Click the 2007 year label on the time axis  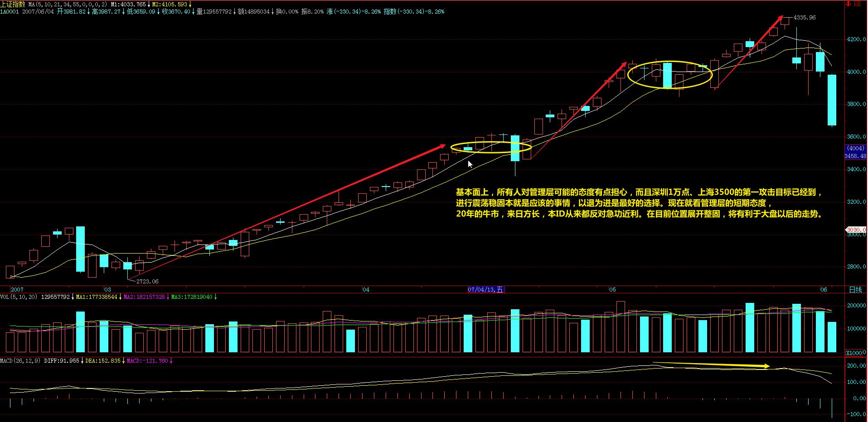pyautogui.click(x=17, y=289)
